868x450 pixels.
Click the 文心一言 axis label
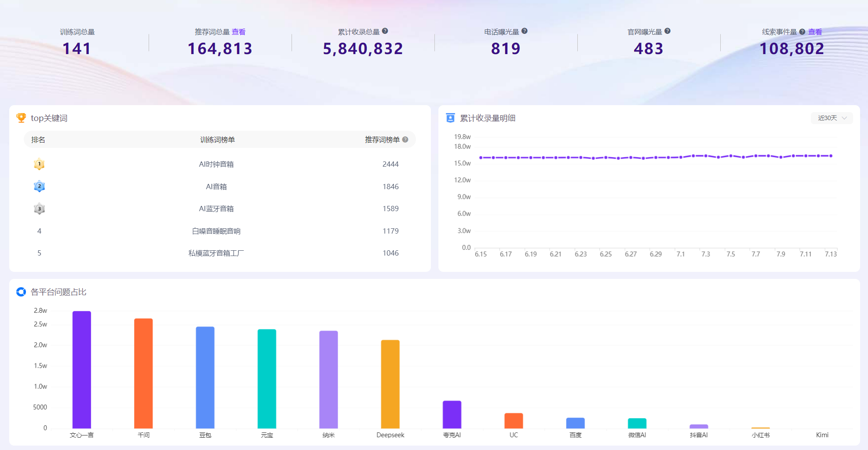(82, 435)
